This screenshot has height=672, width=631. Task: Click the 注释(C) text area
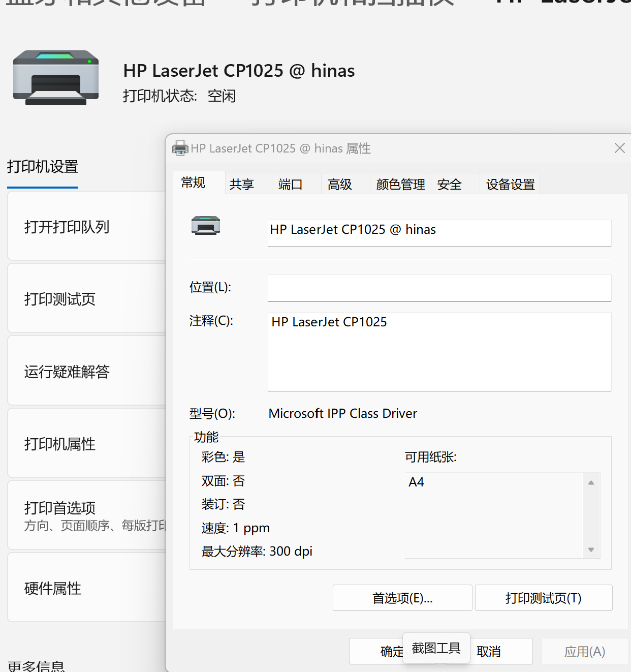(439, 352)
